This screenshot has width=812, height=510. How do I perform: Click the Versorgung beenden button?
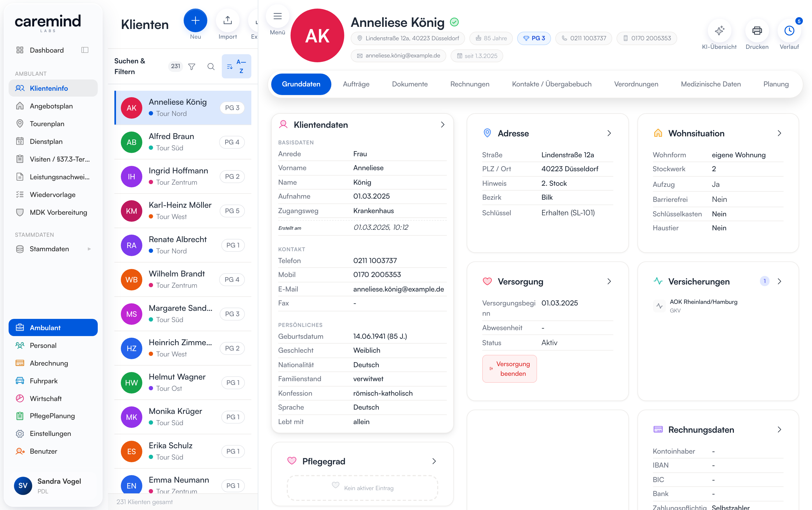(509, 369)
